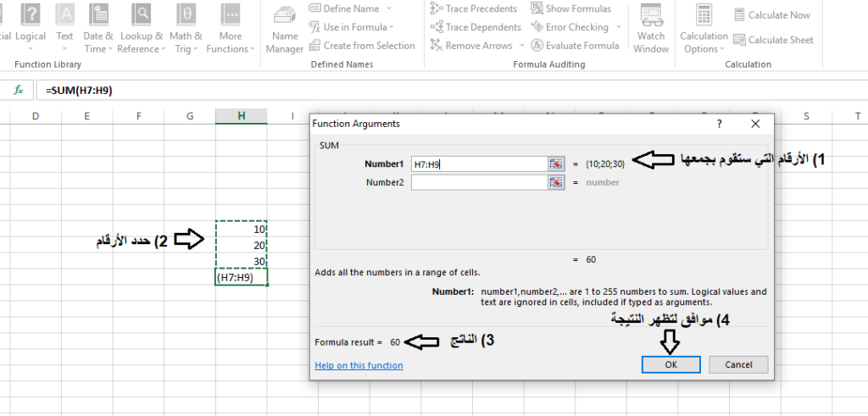Click Cancel in Function Arguments dialog
The width and height of the screenshot is (868, 416).
pos(738,364)
